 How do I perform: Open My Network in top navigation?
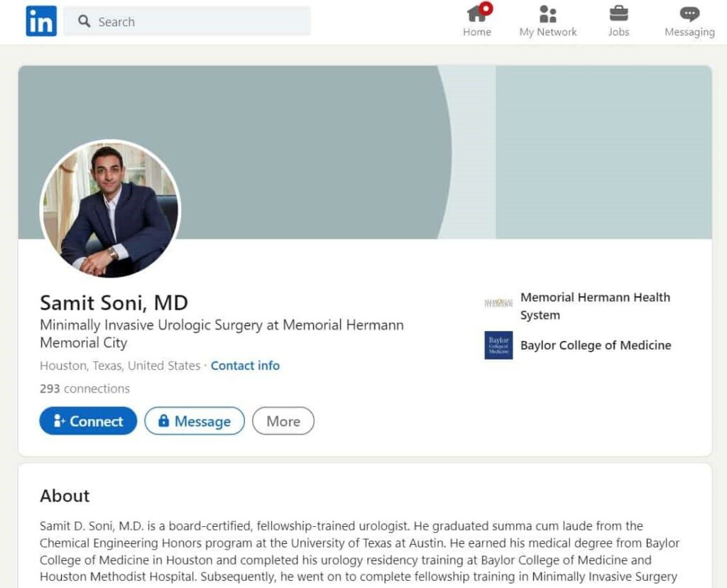click(x=548, y=21)
